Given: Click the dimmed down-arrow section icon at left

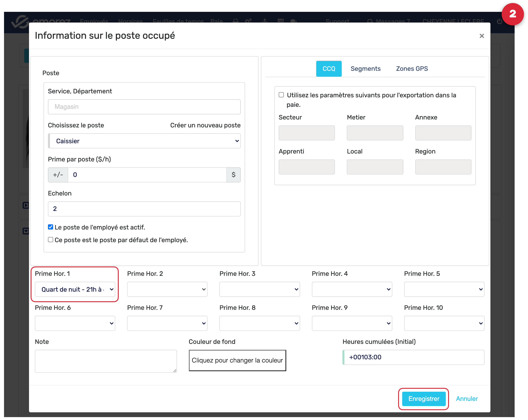Looking at the screenshot, I should (x=26, y=231).
